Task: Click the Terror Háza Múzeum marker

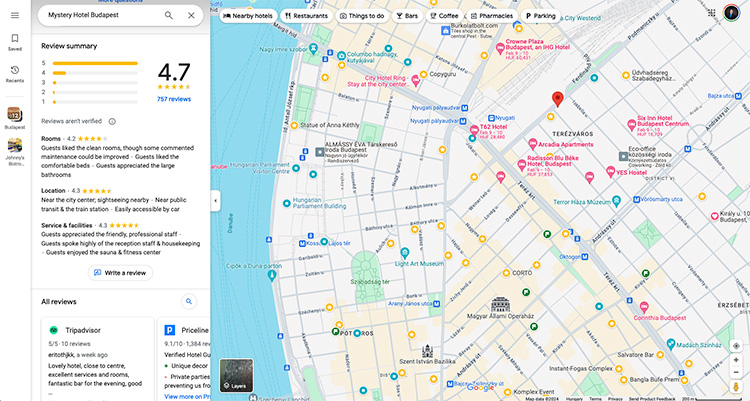Action: click(616, 201)
